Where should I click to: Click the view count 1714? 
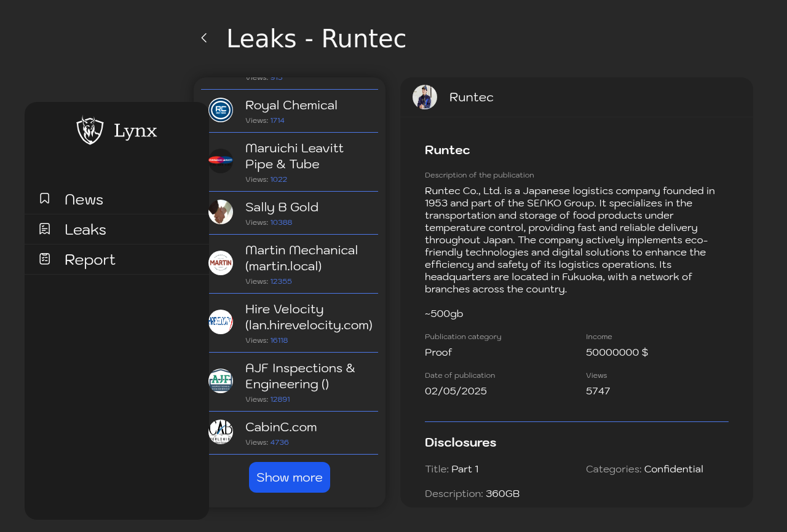coord(277,120)
